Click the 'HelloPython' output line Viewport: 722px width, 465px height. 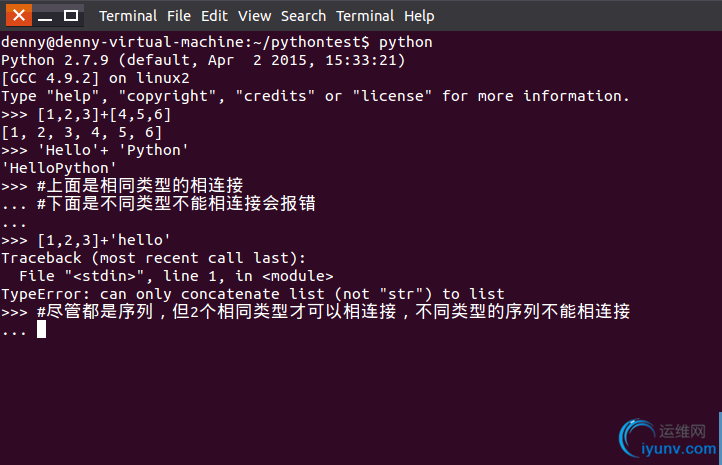pyautogui.click(x=58, y=168)
